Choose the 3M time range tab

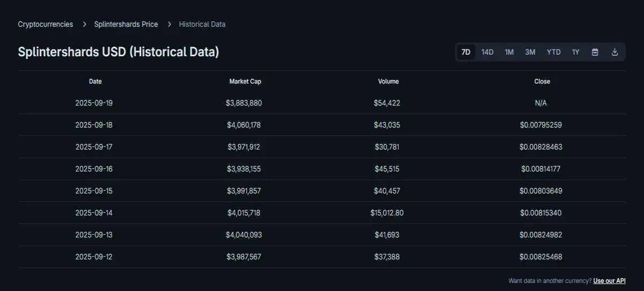tap(530, 52)
